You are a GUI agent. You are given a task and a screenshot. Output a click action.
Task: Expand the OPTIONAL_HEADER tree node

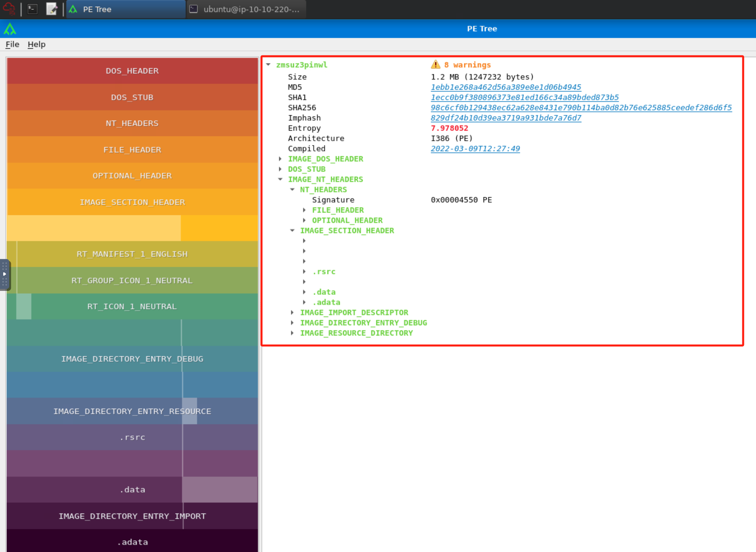(x=304, y=220)
